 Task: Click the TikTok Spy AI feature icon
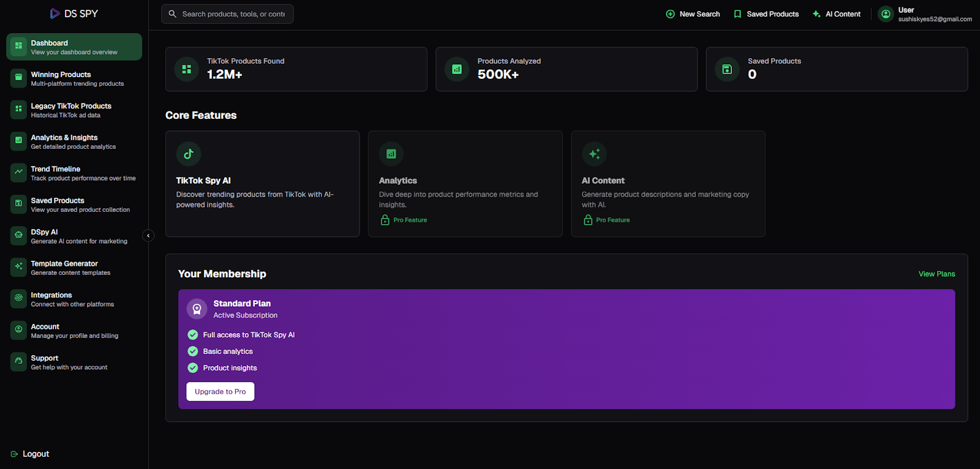189,154
